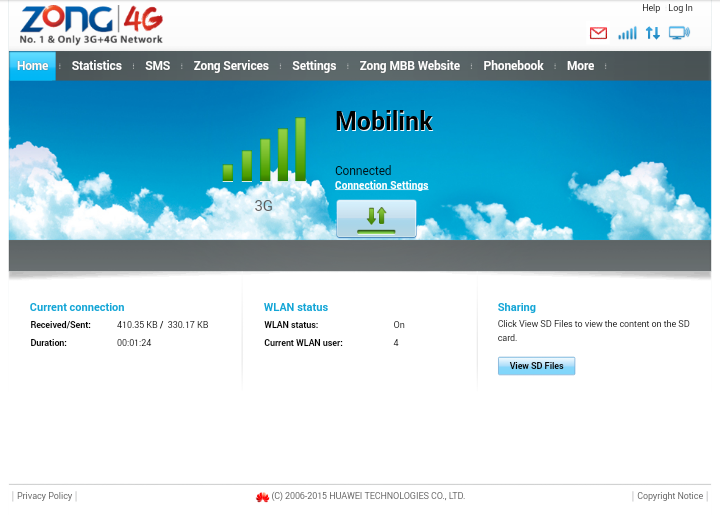Open the SMS tab
The width and height of the screenshot is (720, 515).
(x=158, y=66)
